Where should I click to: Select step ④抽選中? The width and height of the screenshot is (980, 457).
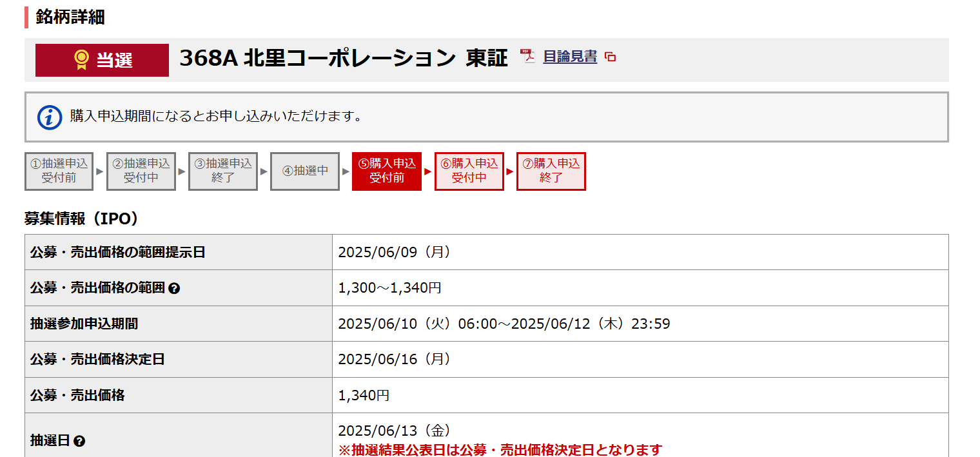305,171
